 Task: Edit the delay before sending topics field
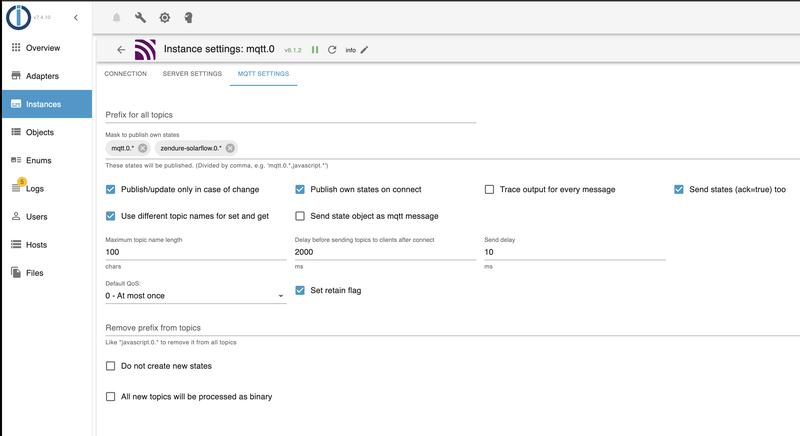coord(385,252)
